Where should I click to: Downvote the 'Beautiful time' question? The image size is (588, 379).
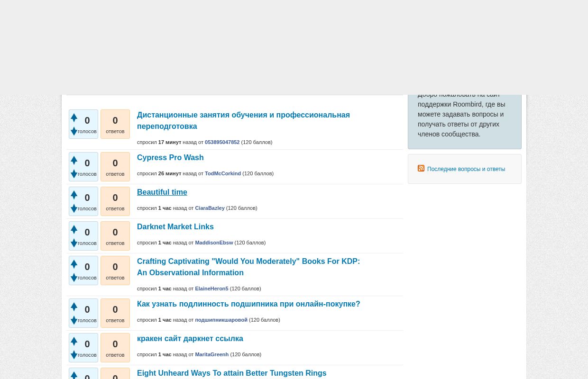[x=74, y=208]
